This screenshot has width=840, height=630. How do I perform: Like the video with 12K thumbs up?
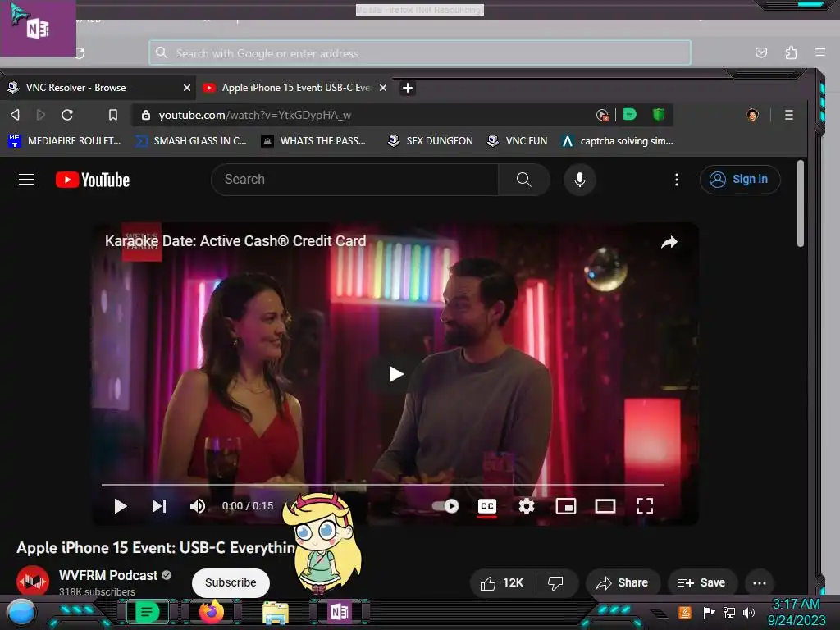point(502,583)
